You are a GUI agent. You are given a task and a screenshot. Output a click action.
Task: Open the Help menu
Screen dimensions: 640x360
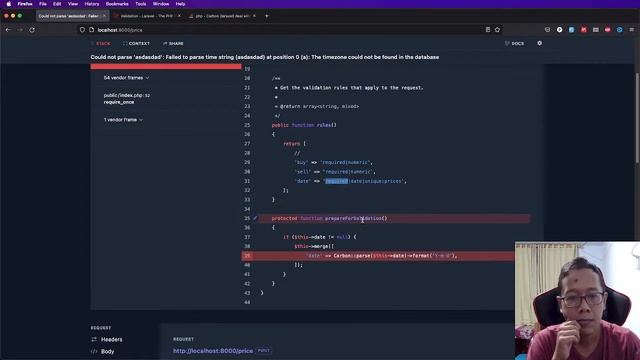click(x=180, y=4)
